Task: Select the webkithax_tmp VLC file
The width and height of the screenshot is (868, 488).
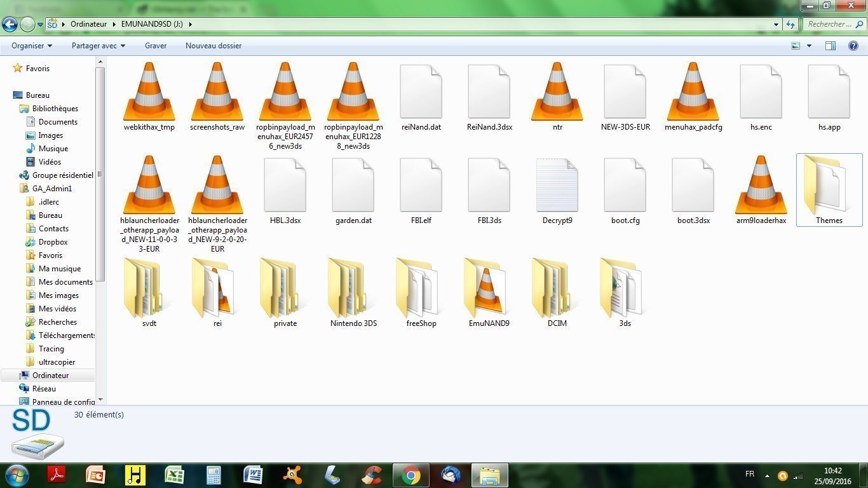Action: coord(149,97)
